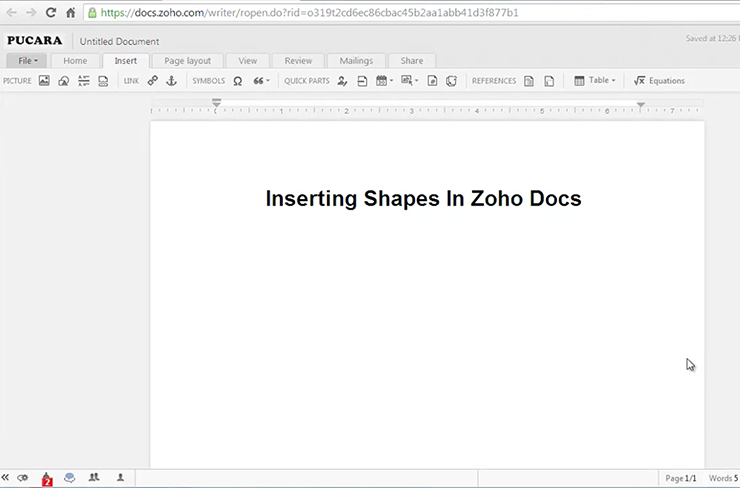Insert a picture using the image icon
The image size is (740, 488).
click(44, 81)
